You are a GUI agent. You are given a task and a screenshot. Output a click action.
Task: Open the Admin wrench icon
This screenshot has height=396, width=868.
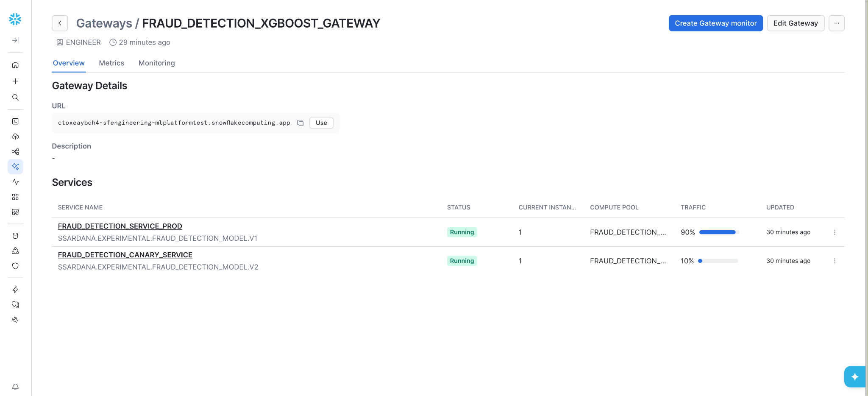click(15, 320)
